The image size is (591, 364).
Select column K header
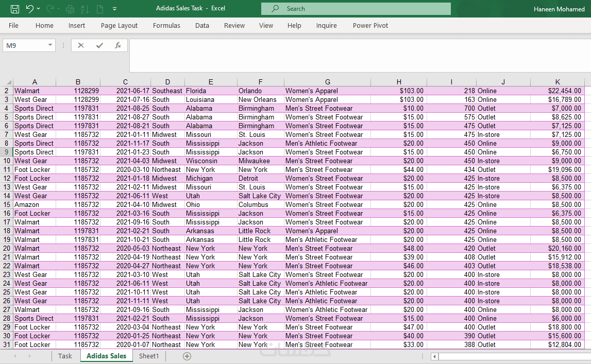click(558, 82)
